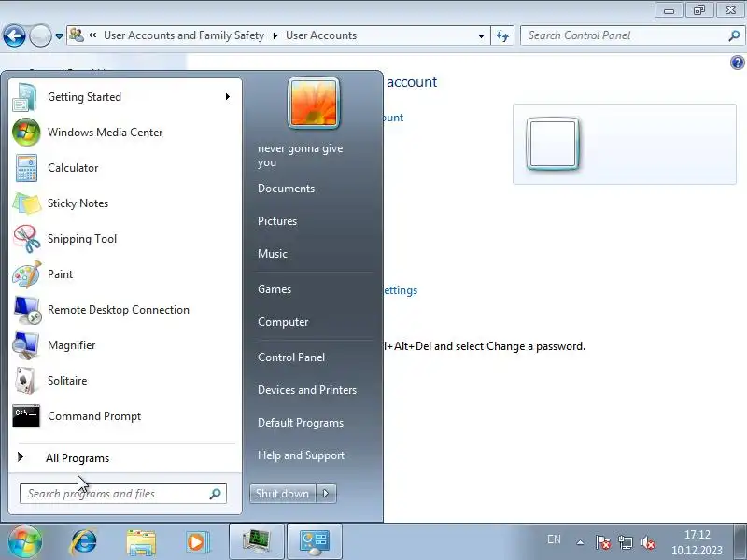Open Devices and Printers
Screen dimensions: 747x560
(307, 390)
